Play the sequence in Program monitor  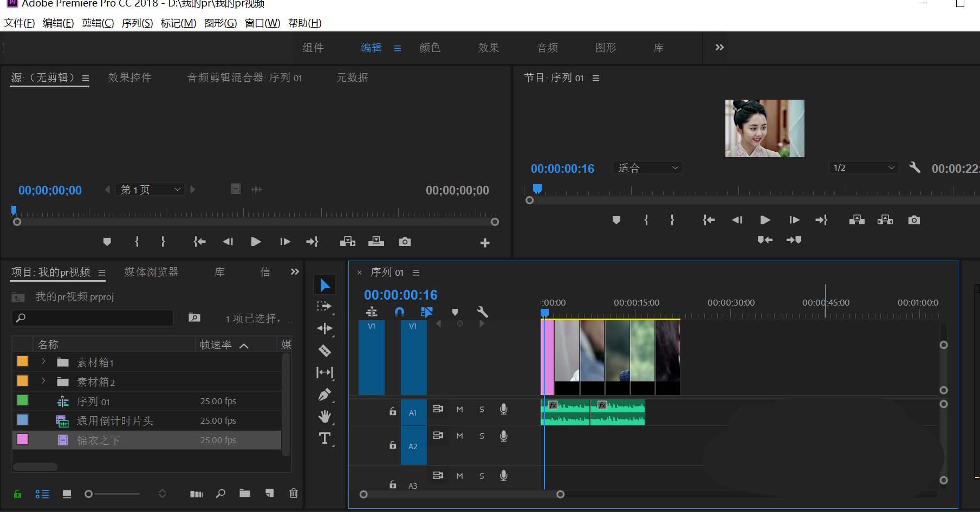(x=765, y=220)
